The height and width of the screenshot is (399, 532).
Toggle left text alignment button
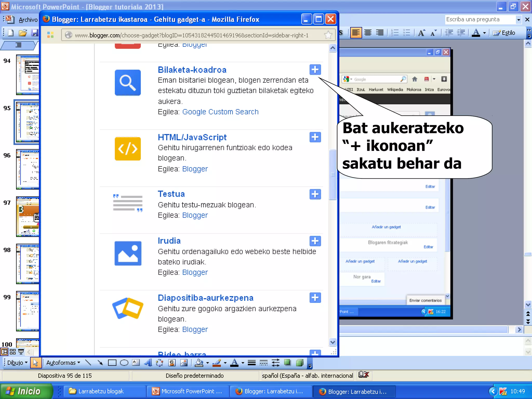356,33
